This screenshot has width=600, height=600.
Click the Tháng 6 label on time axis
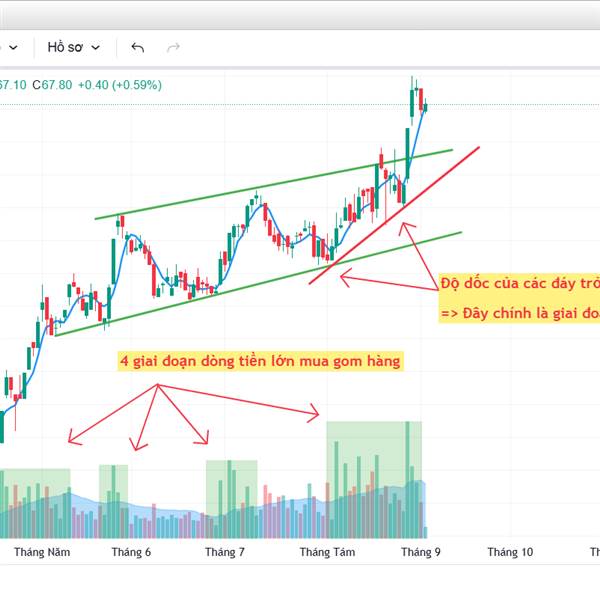point(131,552)
